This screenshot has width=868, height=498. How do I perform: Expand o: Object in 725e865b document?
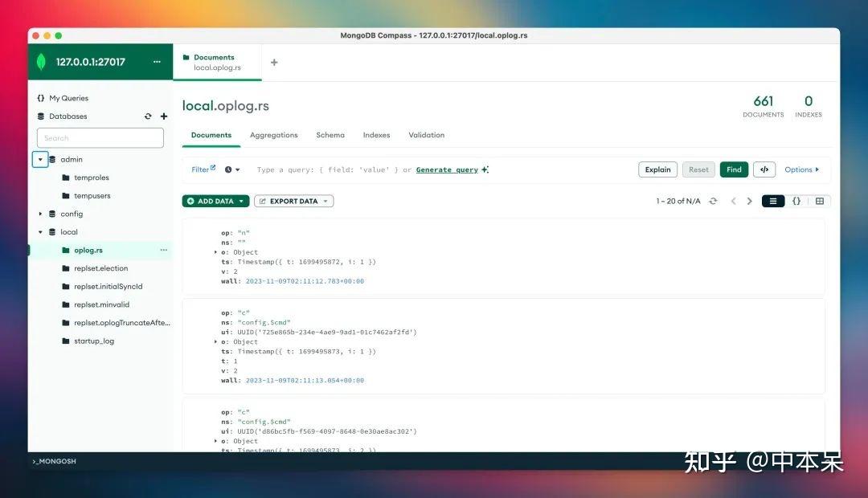coord(216,342)
